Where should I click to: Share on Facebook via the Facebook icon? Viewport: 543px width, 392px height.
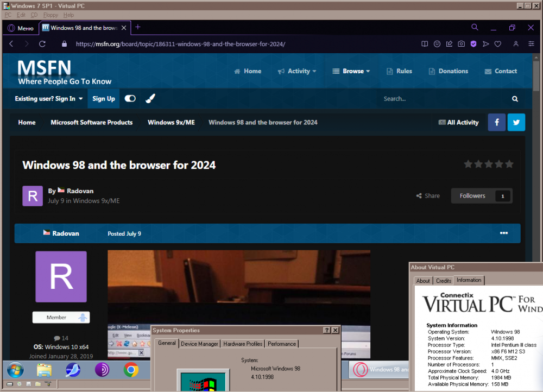pos(497,122)
